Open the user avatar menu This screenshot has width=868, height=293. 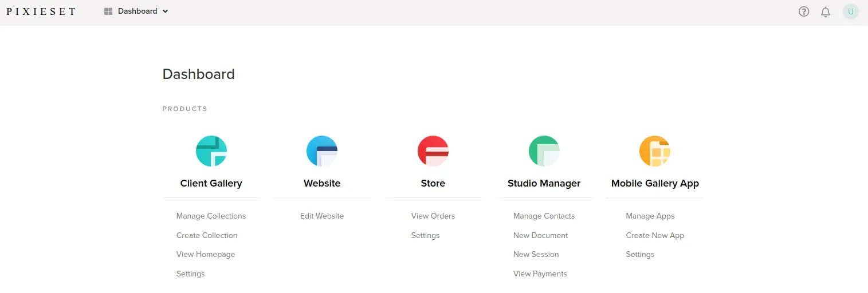click(x=851, y=11)
